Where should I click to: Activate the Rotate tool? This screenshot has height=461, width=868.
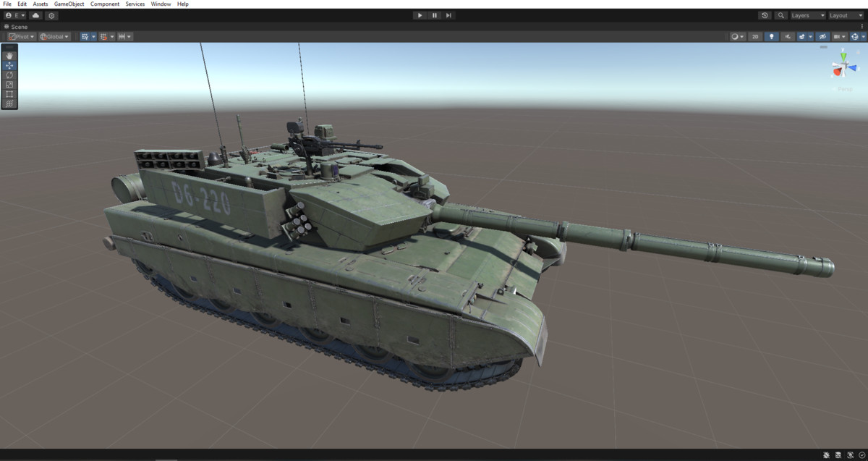(9, 75)
